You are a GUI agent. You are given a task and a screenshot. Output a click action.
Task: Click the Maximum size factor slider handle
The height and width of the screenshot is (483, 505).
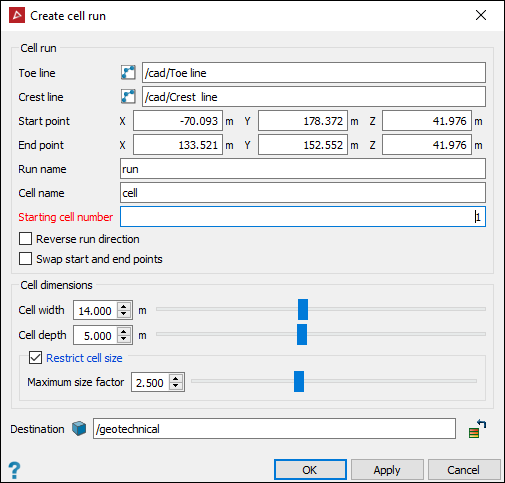pos(299,381)
